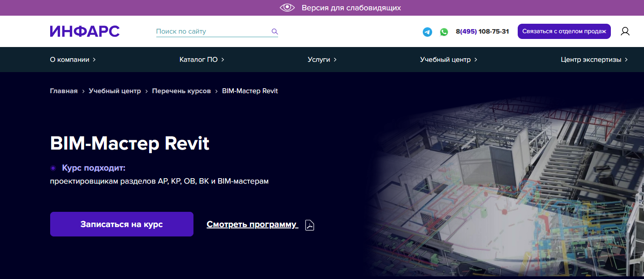
Task: Click the BIM-Мастер Revit breadcrumb text
Action: 250,91
